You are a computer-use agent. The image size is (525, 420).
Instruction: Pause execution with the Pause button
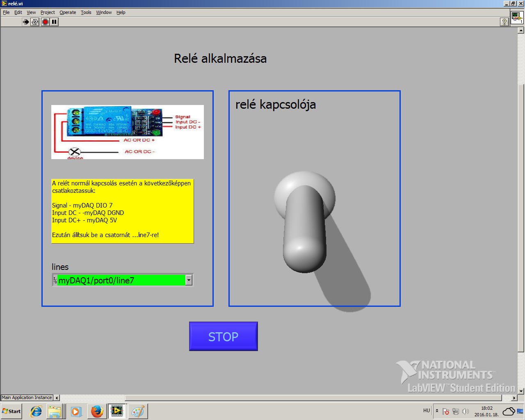pyautogui.click(x=54, y=22)
